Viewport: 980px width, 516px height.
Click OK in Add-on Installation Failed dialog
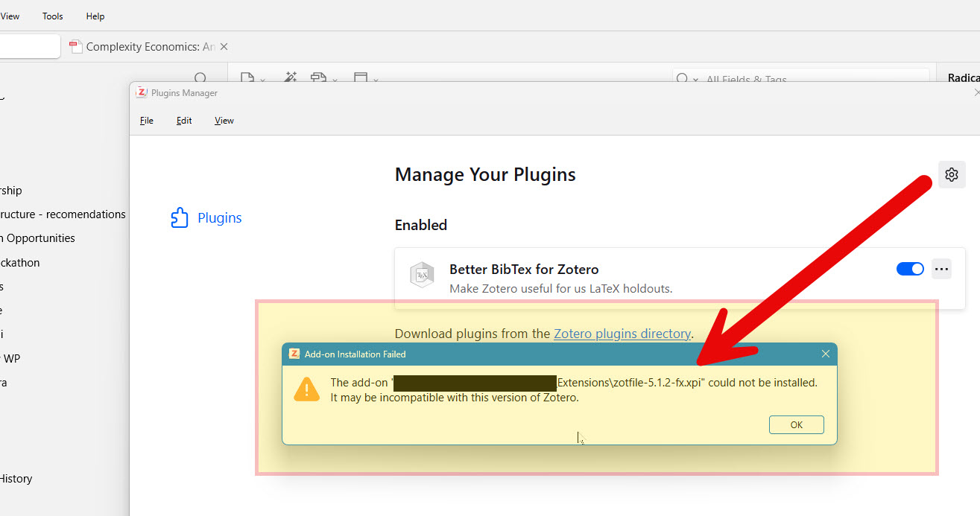797,424
